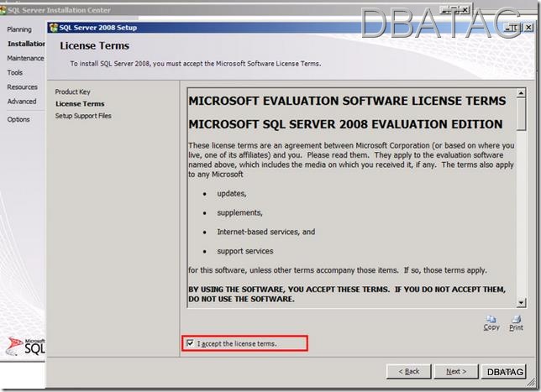Open Tools in Installation Center sidebar
The image size is (541, 392).
click(15, 73)
